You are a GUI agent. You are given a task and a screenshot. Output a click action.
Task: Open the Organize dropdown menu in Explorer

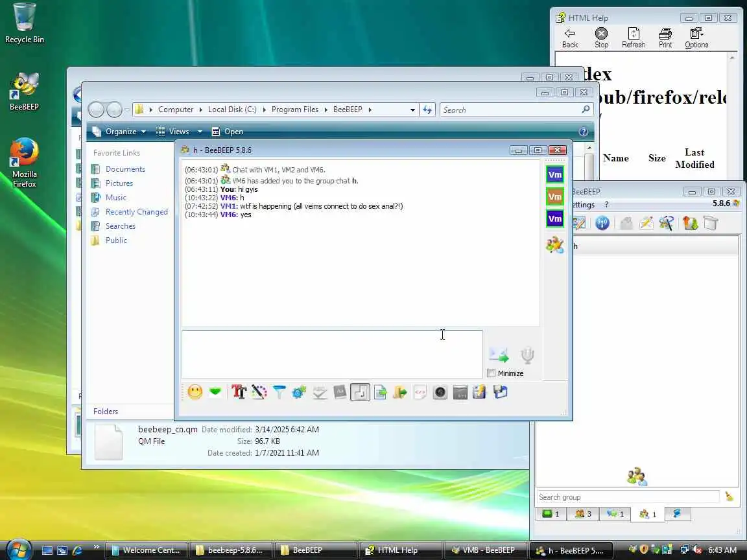tap(119, 132)
